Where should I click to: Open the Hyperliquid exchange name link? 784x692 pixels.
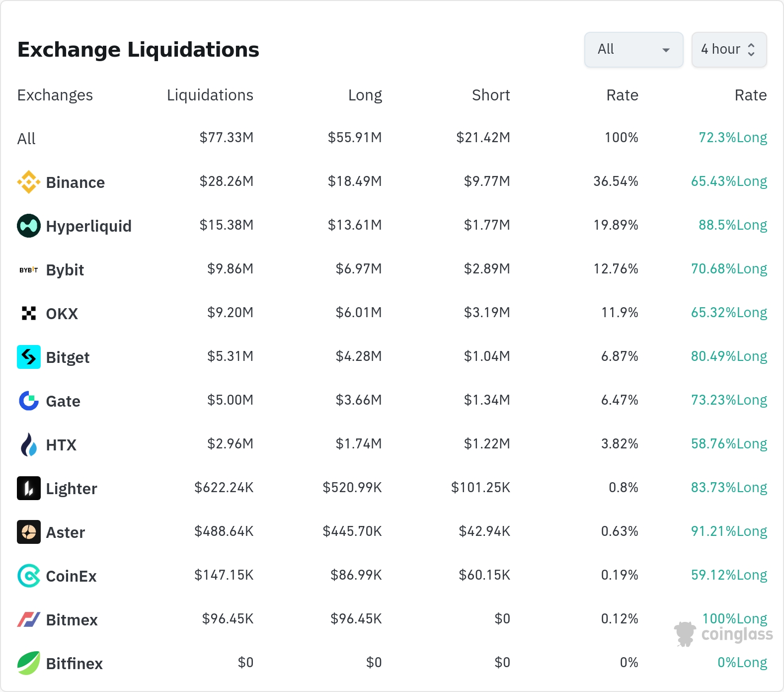88,226
